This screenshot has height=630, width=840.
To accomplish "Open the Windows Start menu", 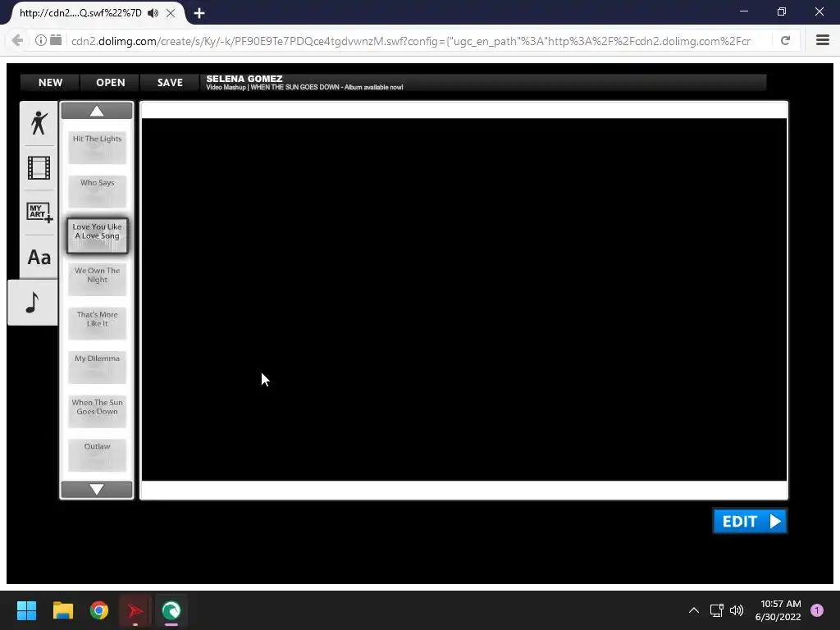I will pyautogui.click(x=26, y=610).
